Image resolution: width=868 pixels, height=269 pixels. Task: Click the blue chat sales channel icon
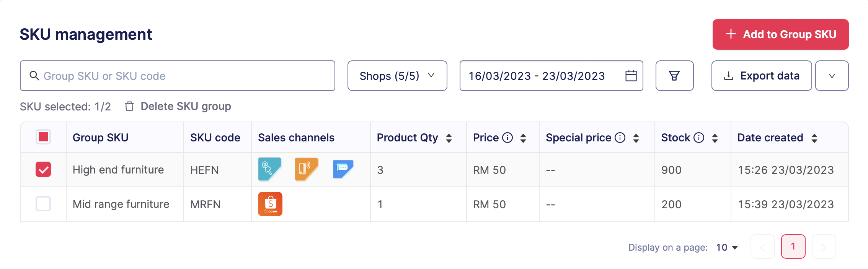[343, 169]
